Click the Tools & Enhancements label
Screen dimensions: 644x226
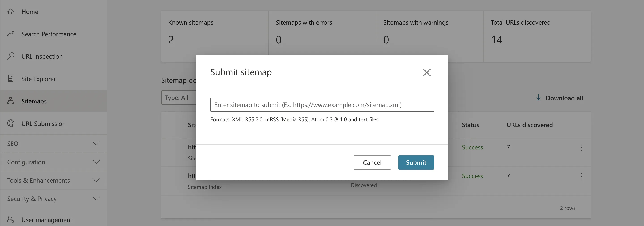(38, 180)
